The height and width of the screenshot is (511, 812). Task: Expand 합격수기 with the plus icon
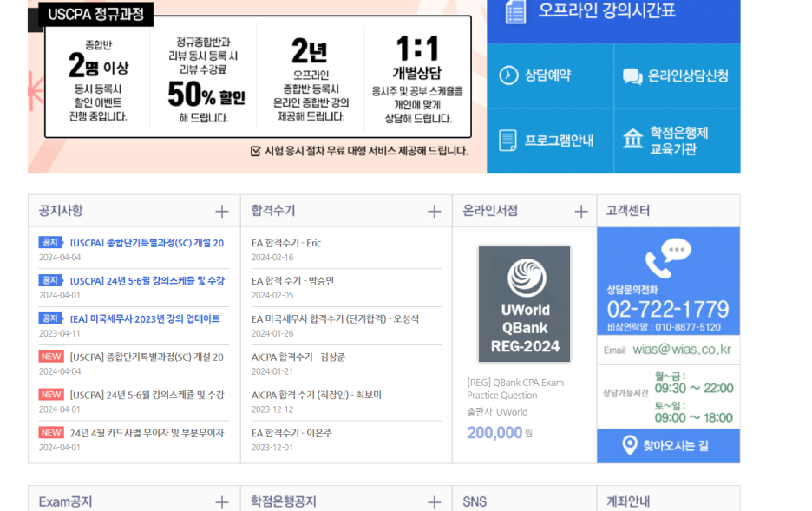click(434, 211)
